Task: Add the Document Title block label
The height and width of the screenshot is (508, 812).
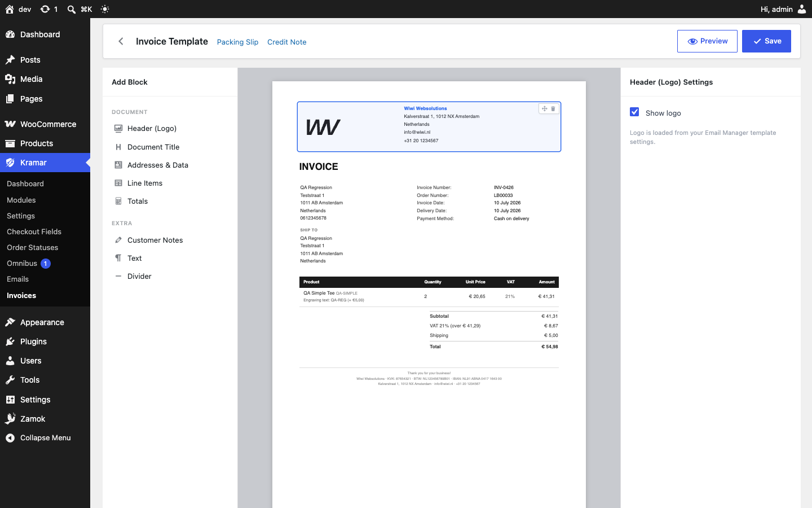Action: click(x=153, y=147)
